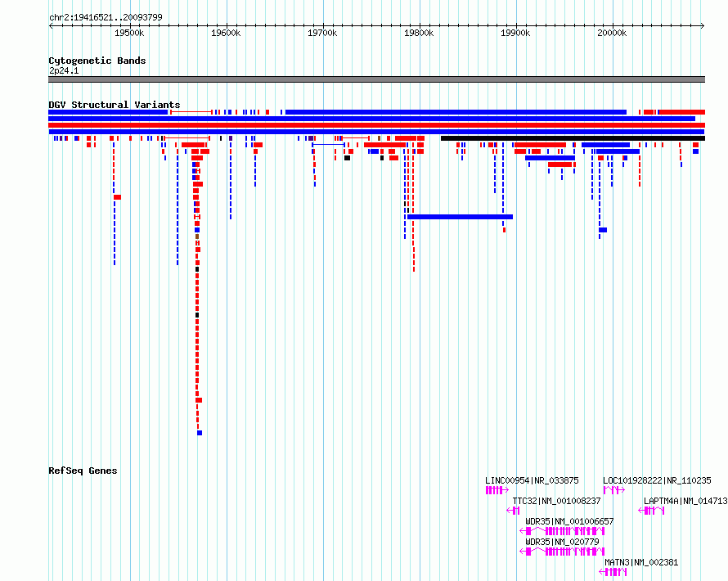Click the LAPTM4A|NM_014713 label
728x581 pixels.
point(685,501)
